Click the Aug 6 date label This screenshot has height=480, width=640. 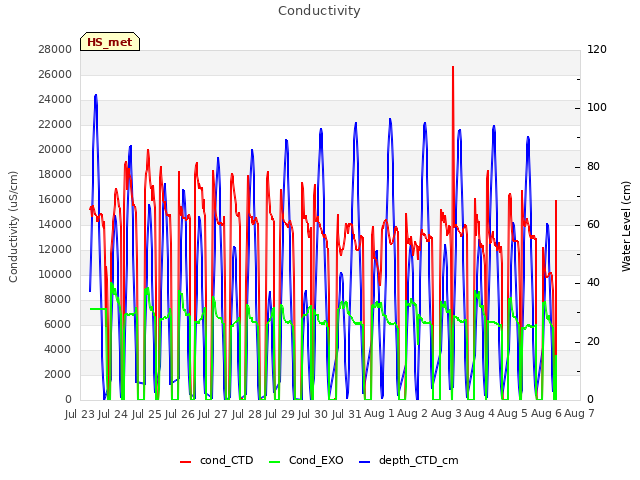coord(546,414)
